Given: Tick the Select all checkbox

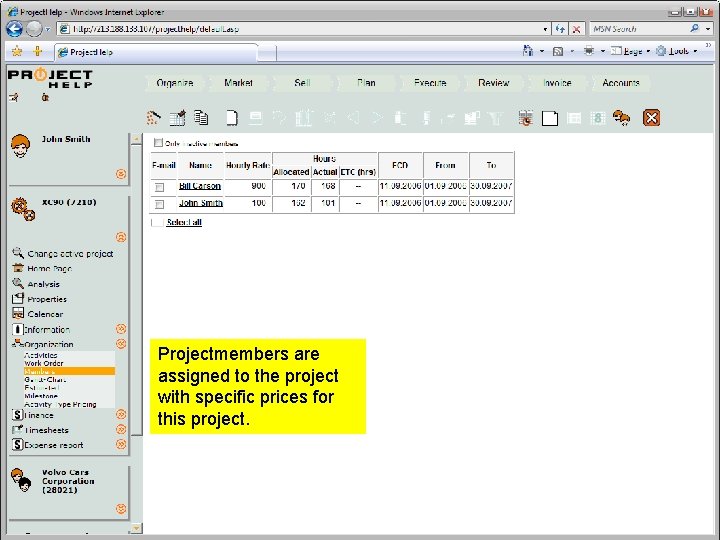Looking at the screenshot, I should pos(158,222).
